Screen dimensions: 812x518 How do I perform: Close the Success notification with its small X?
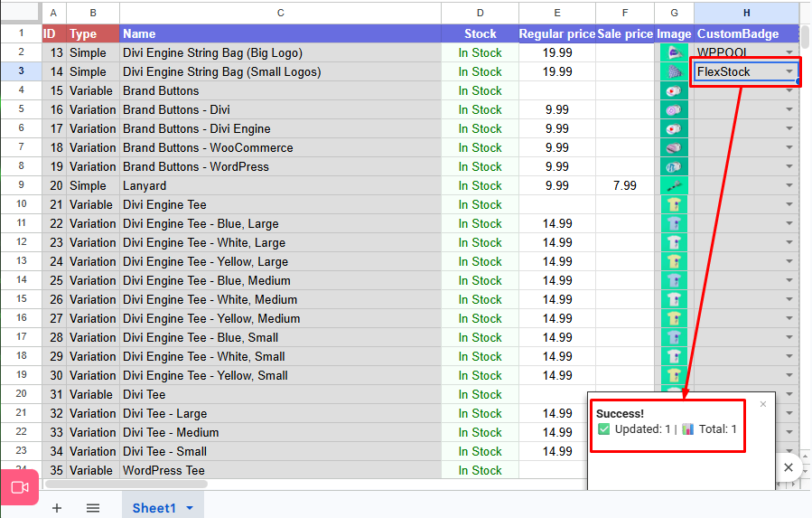click(x=763, y=404)
